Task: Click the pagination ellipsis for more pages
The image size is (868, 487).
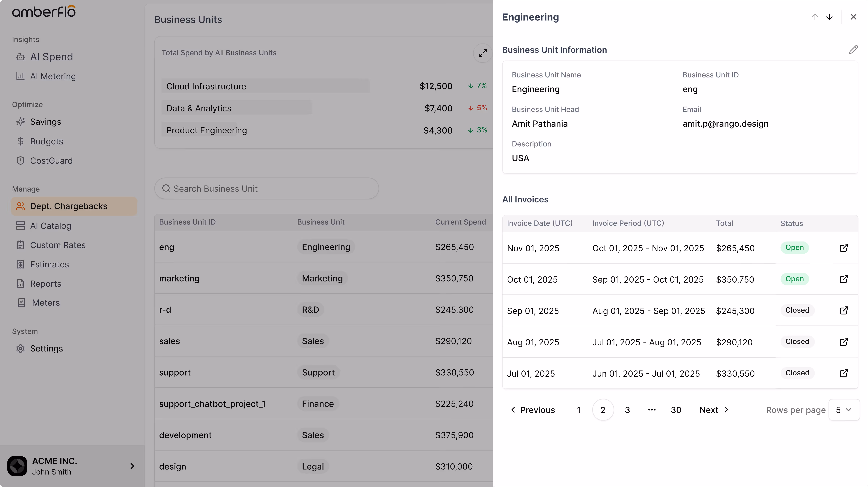Action: pyautogui.click(x=652, y=410)
